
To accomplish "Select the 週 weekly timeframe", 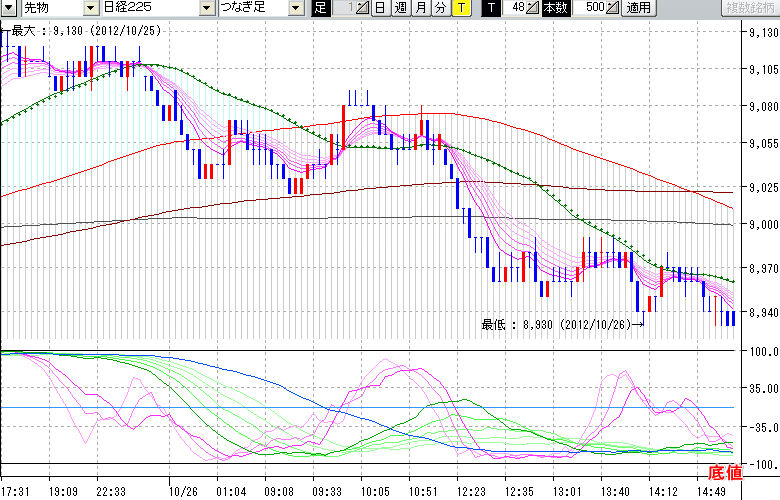I will [400, 8].
